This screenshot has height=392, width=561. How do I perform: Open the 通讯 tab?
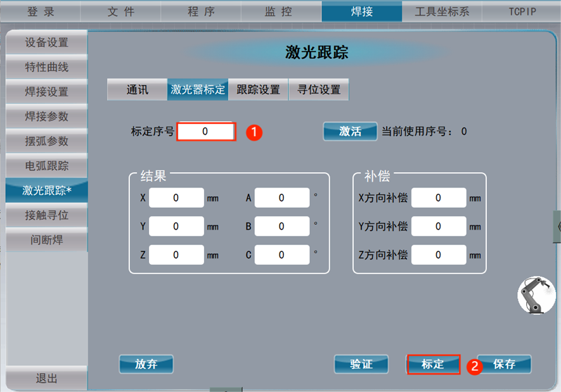[137, 90]
